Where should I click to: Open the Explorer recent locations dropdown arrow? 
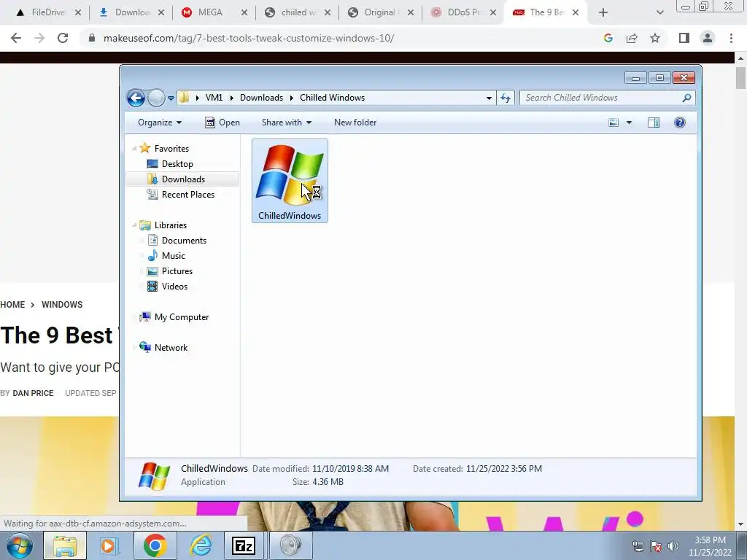click(x=171, y=98)
